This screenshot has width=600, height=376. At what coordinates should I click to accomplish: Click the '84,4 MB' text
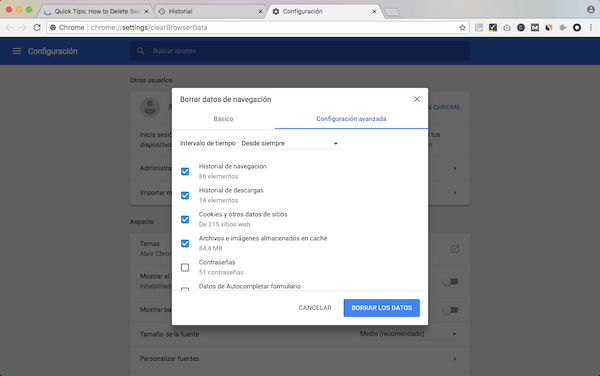click(210, 248)
